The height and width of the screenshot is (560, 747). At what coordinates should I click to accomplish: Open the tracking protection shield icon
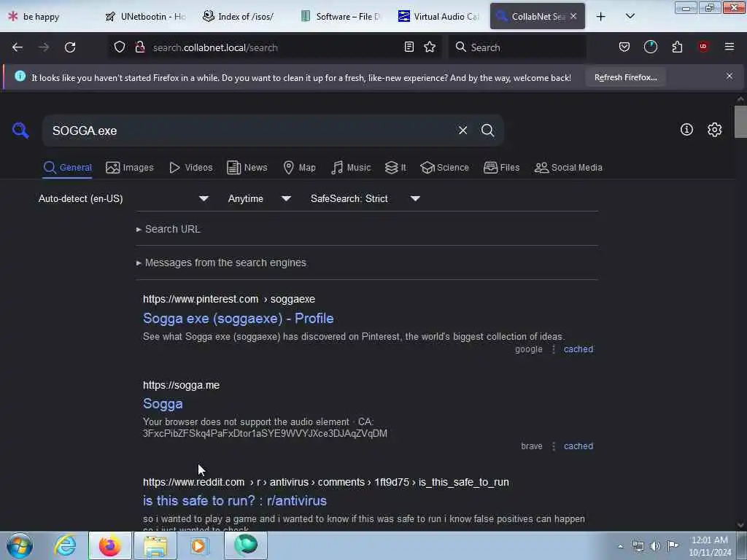coord(120,47)
